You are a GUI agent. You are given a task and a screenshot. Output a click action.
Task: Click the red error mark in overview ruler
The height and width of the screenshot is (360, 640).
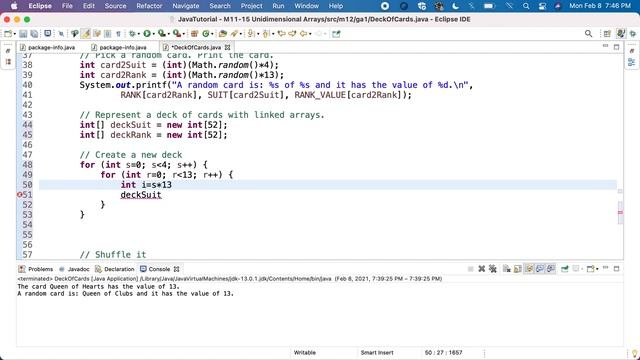tap(620, 212)
